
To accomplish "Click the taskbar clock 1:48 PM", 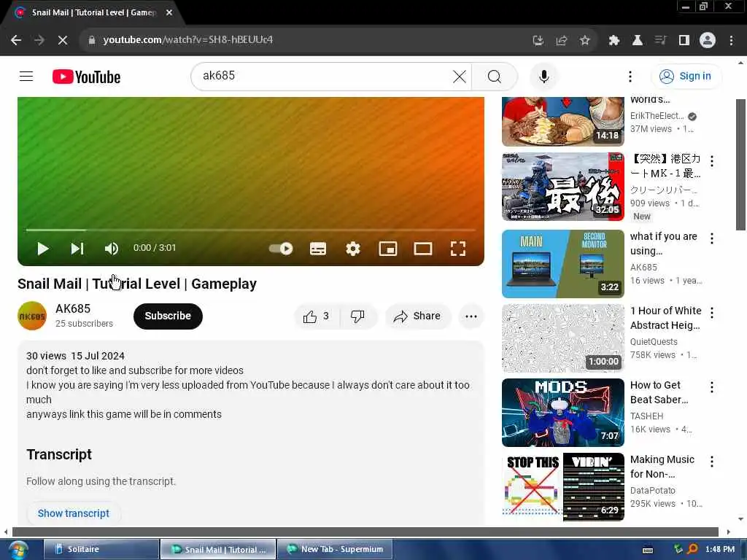I will (720, 549).
